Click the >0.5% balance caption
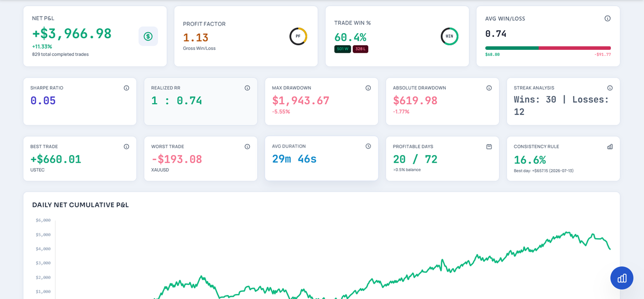644x299 pixels. tap(407, 170)
